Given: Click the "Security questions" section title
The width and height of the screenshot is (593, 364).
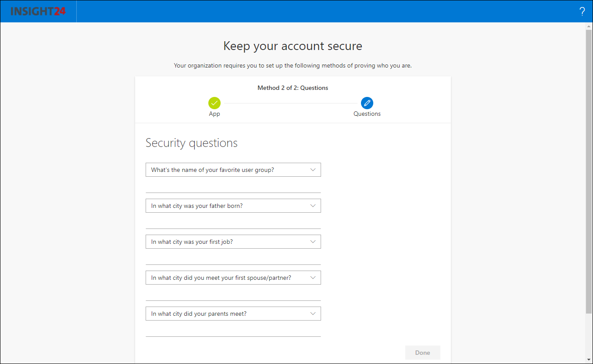Looking at the screenshot, I should [x=191, y=143].
